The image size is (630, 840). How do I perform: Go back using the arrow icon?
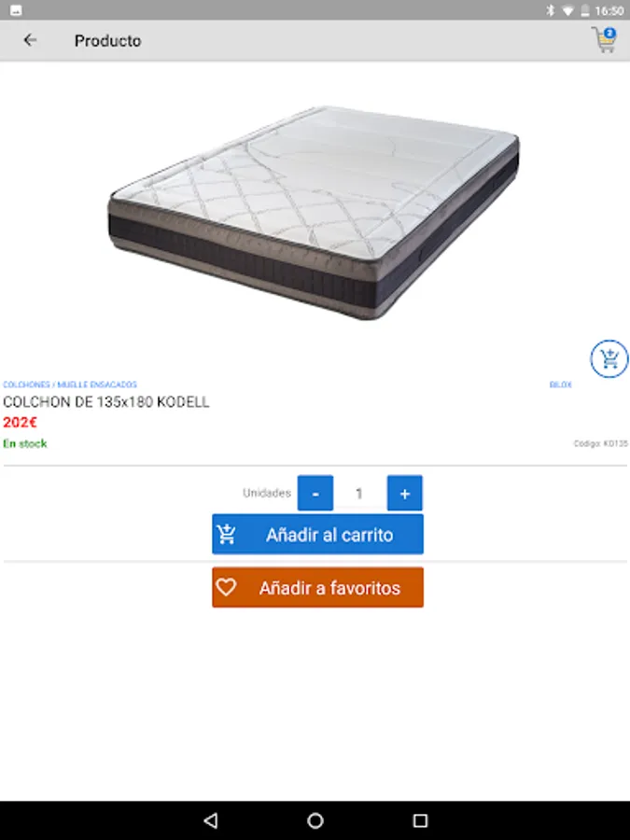[x=30, y=40]
